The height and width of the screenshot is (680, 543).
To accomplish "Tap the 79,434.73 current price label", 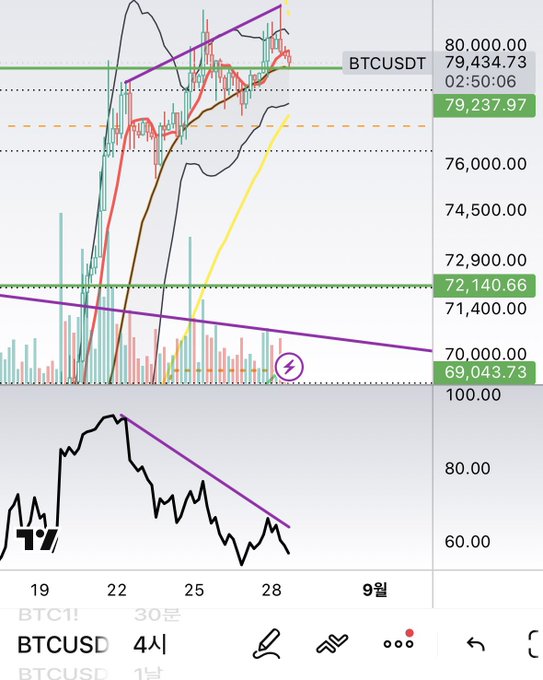I will (x=486, y=62).
